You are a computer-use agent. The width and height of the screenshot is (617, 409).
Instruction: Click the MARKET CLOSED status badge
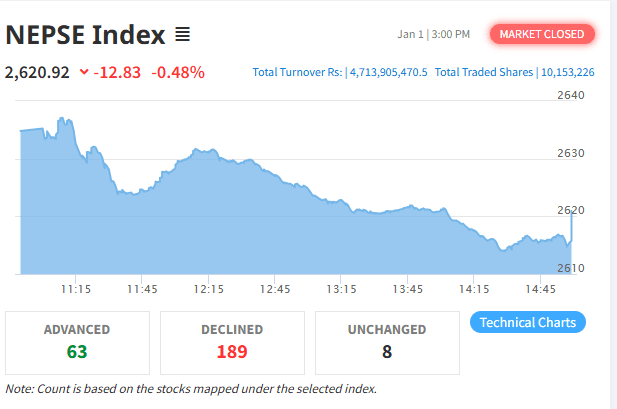pyautogui.click(x=542, y=35)
